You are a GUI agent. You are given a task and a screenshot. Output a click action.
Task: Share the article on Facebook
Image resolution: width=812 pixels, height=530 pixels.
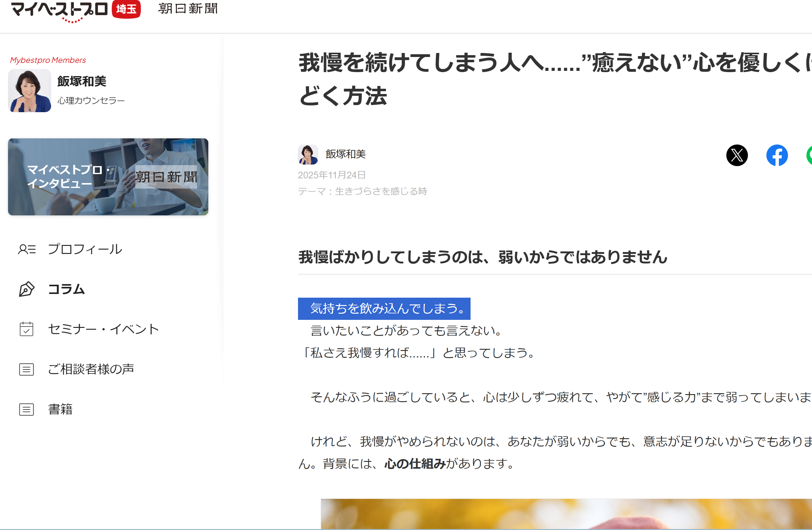[777, 155]
